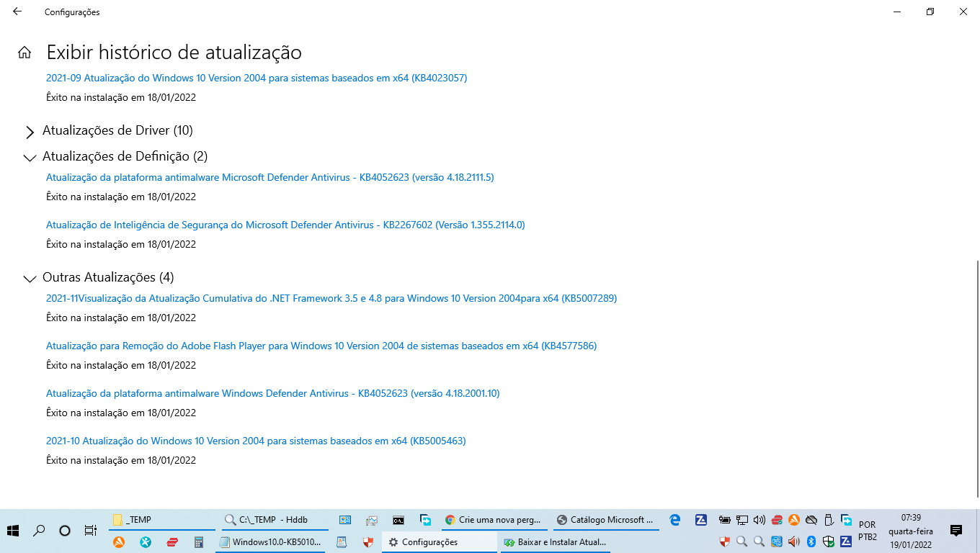Open the Home page via the house icon
The image size is (980, 553).
pos(24,53)
